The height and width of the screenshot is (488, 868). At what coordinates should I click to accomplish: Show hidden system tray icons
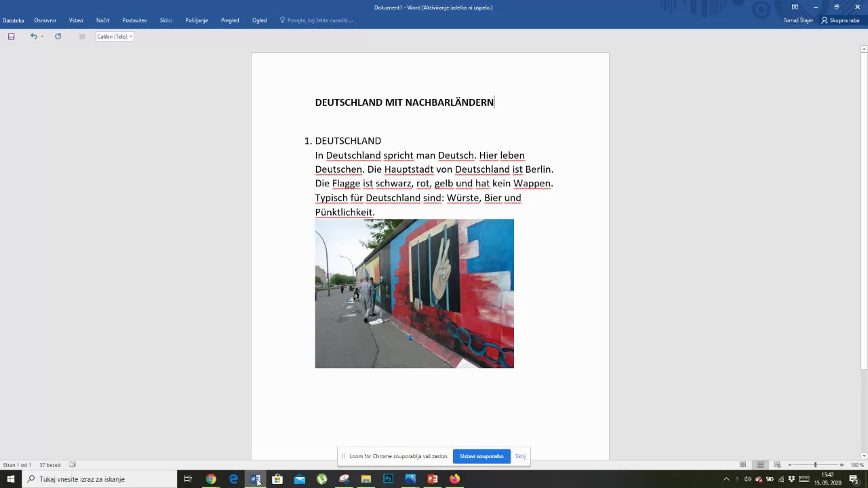coord(726,479)
